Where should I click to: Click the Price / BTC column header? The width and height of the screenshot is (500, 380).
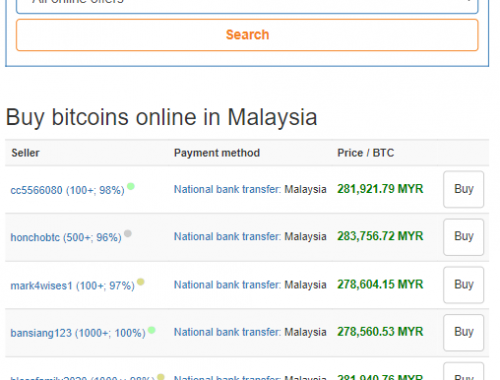[366, 153]
